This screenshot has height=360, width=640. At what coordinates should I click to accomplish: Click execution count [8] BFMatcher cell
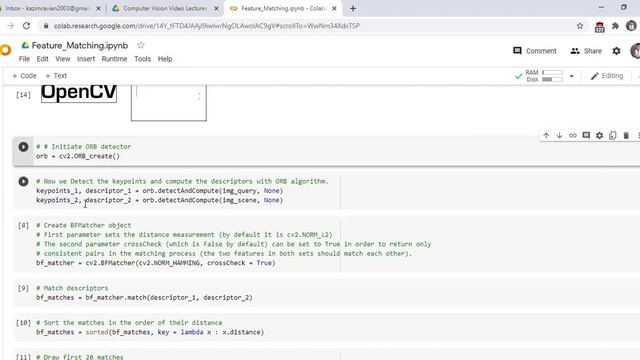tap(23, 225)
